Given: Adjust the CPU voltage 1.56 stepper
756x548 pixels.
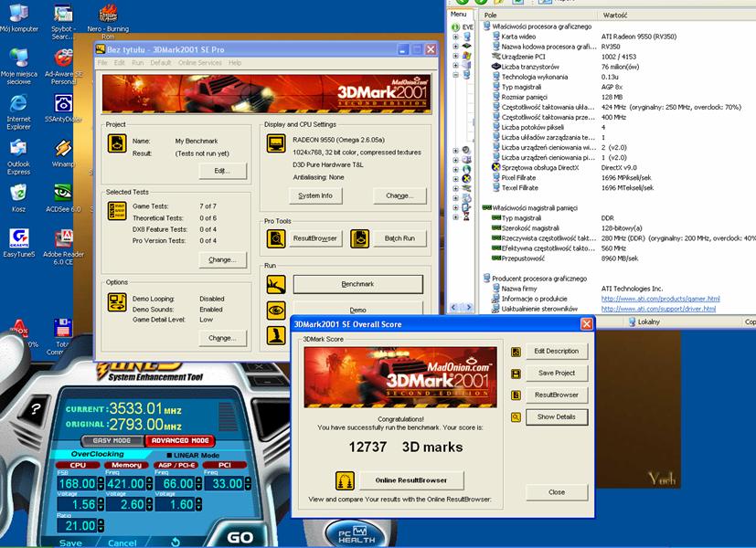Looking at the screenshot, I should pos(101,504).
